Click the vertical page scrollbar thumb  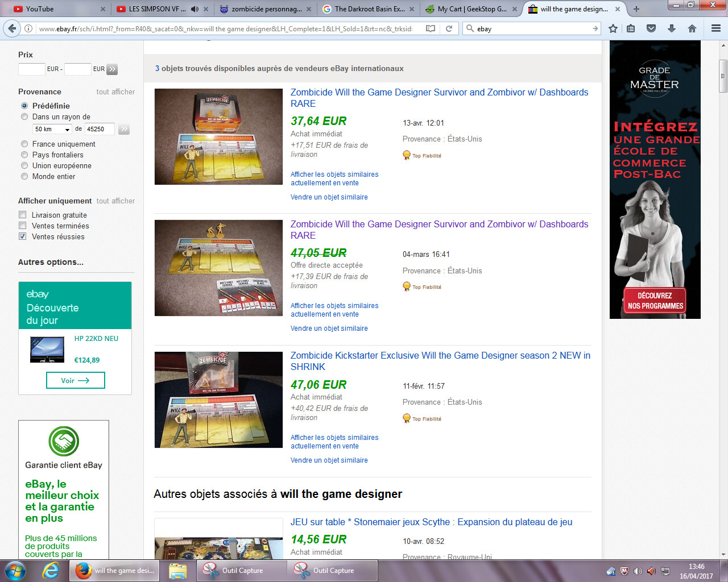pyautogui.click(x=723, y=76)
